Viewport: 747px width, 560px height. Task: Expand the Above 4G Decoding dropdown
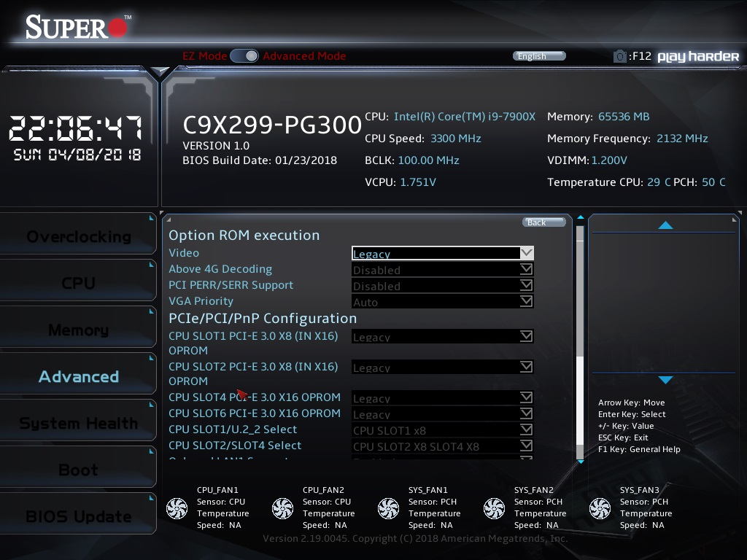click(x=442, y=270)
